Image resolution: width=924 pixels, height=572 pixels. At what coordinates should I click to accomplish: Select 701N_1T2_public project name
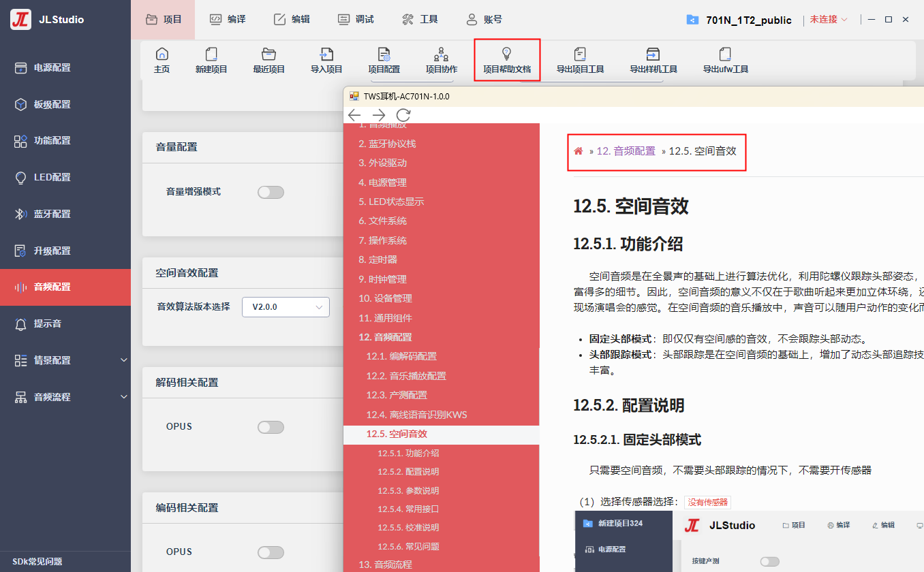coord(749,20)
